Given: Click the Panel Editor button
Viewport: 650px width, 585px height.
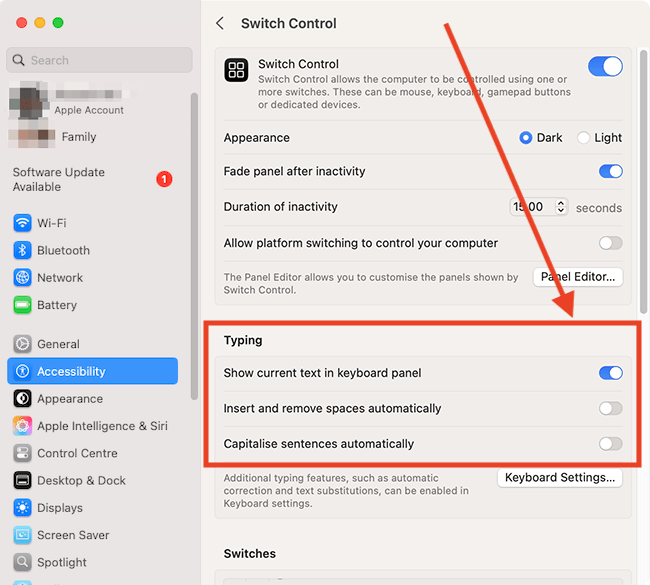Looking at the screenshot, I should [578, 277].
